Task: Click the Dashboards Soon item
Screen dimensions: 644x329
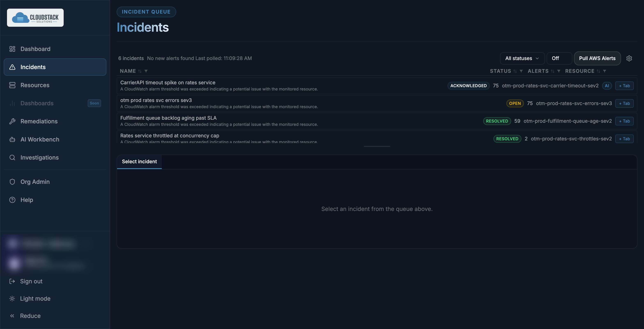Action: tap(55, 103)
